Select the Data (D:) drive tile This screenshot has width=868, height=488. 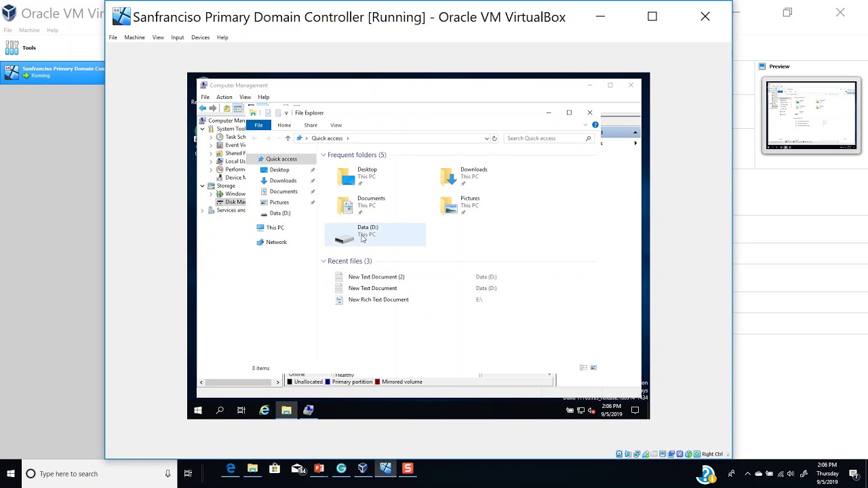click(375, 234)
